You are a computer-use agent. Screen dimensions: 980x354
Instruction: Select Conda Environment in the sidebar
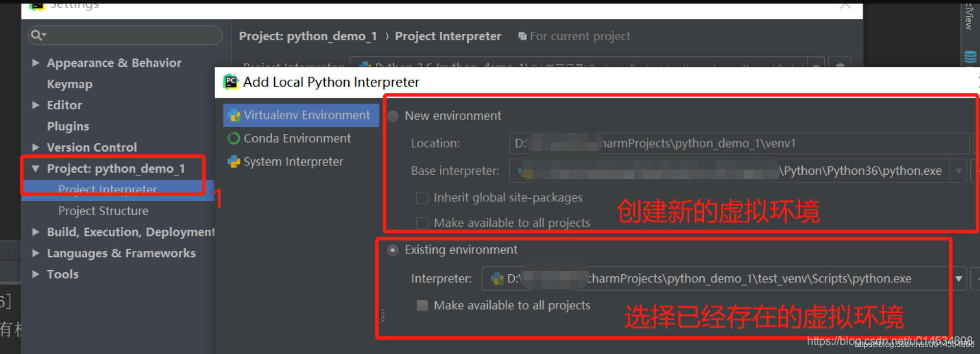297,138
